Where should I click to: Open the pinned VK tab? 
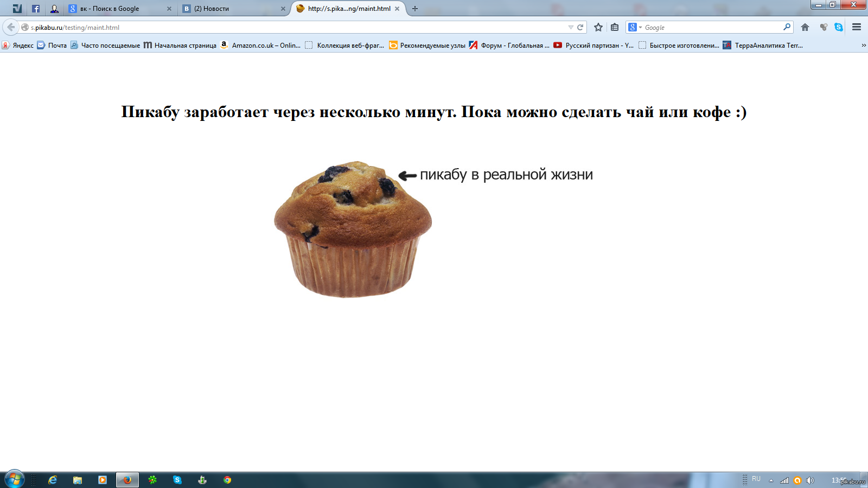coord(17,9)
